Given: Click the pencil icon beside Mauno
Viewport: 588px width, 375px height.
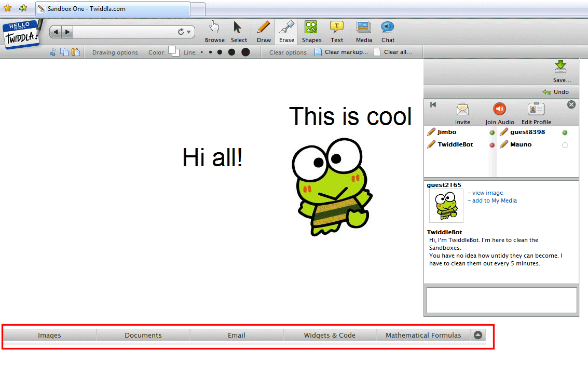Looking at the screenshot, I should (504, 144).
